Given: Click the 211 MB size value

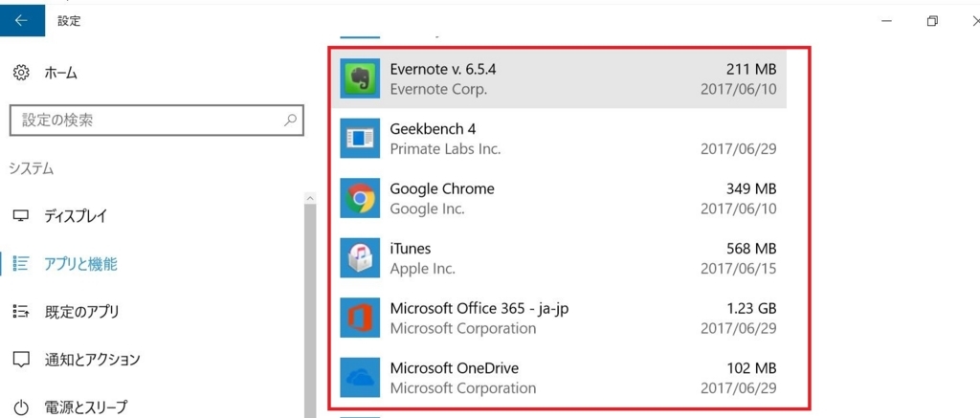Looking at the screenshot, I should coord(751,69).
